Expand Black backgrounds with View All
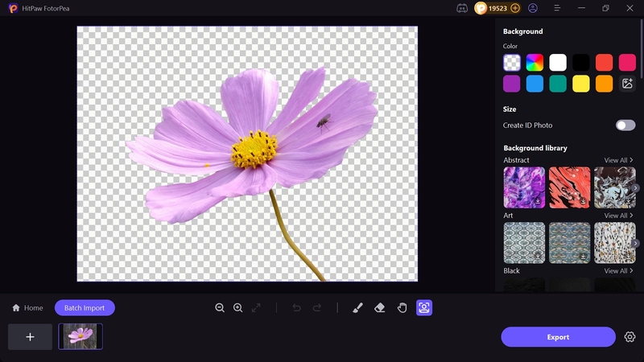Screen dimensions: 644x362 [x=618, y=271]
